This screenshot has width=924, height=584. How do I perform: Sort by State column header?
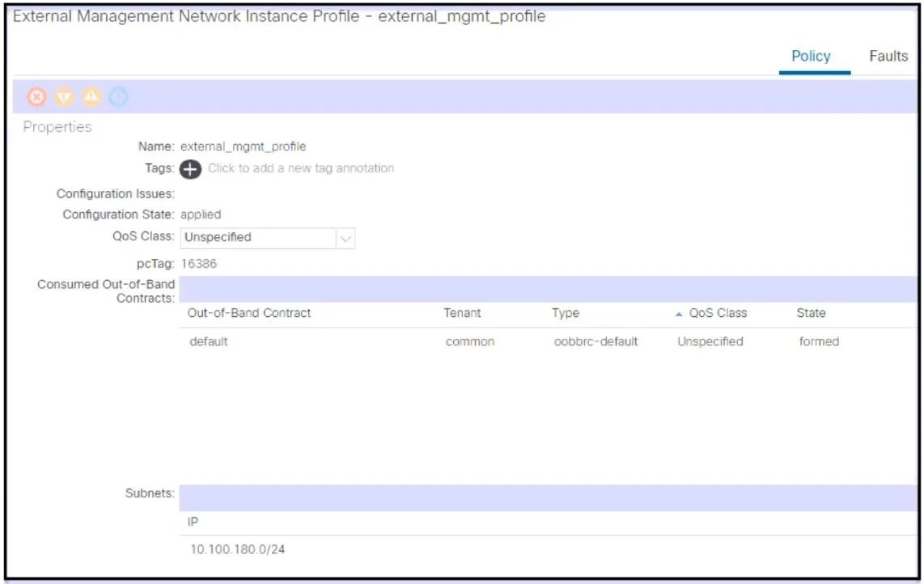[811, 314]
